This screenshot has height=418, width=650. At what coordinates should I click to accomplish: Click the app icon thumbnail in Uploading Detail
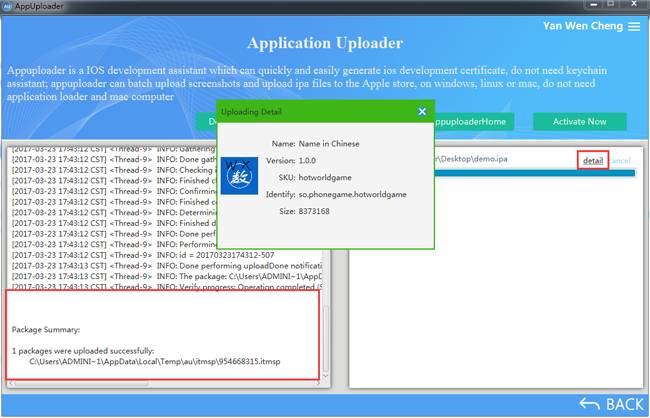tap(239, 176)
